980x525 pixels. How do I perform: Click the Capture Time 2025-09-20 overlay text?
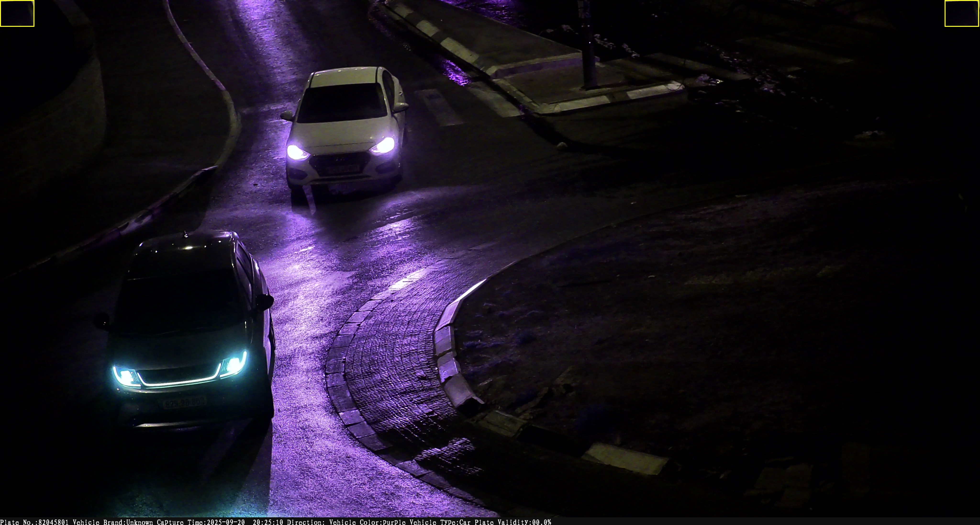[x=200, y=522]
